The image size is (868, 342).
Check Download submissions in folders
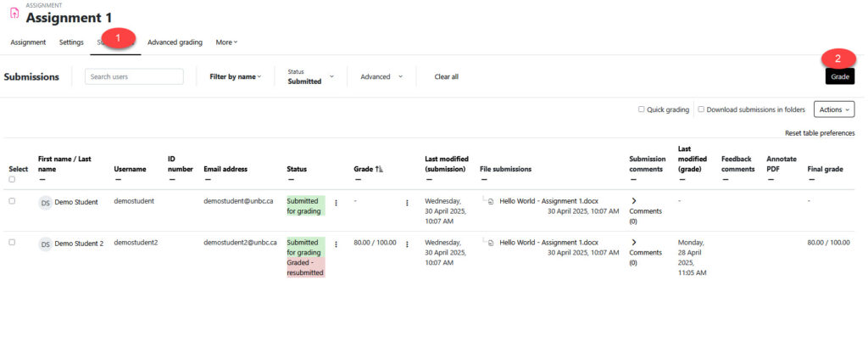point(701,109)
